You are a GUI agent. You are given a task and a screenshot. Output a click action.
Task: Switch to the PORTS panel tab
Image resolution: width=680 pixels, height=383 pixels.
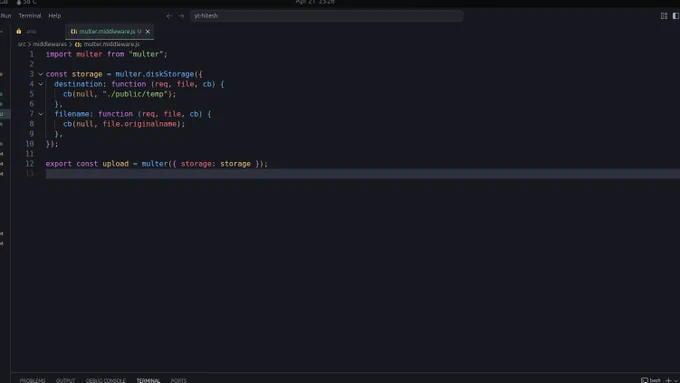click(179, 380)
